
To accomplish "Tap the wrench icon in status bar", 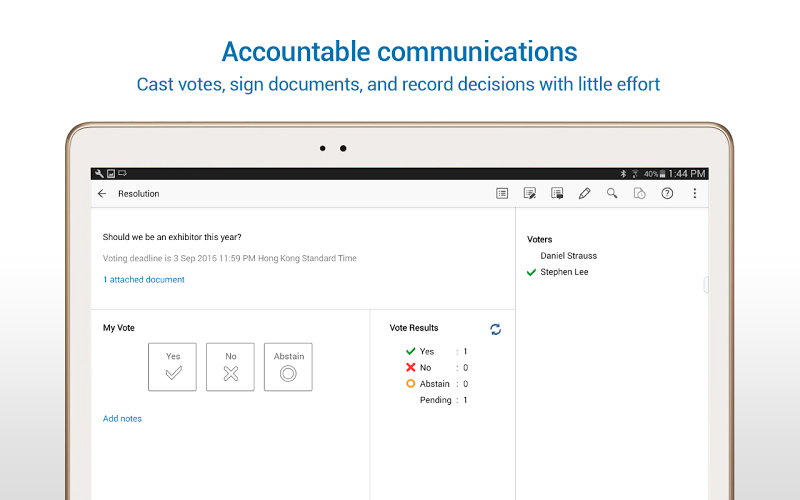I will [99, 174].
